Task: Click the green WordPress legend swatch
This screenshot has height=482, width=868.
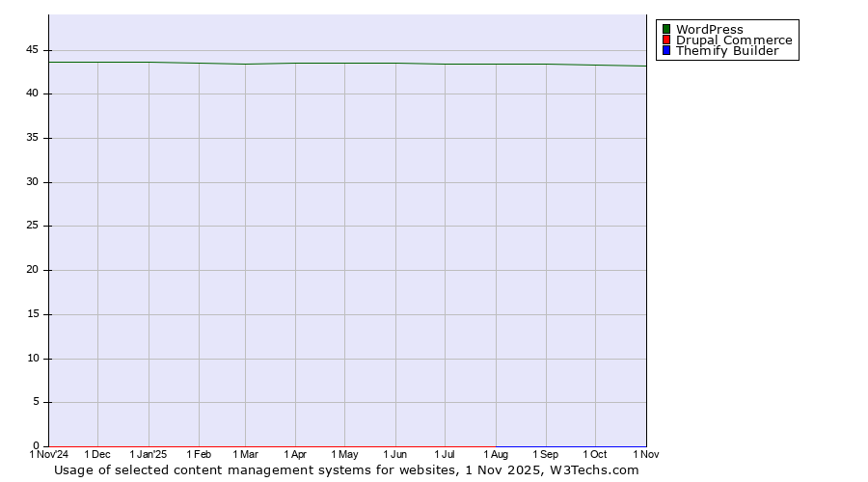Action: [x=665, y=29]
